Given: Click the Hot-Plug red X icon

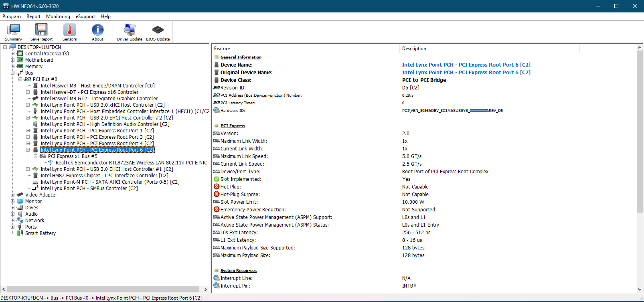Looking at the screenshot, I should tap(217, 186).
